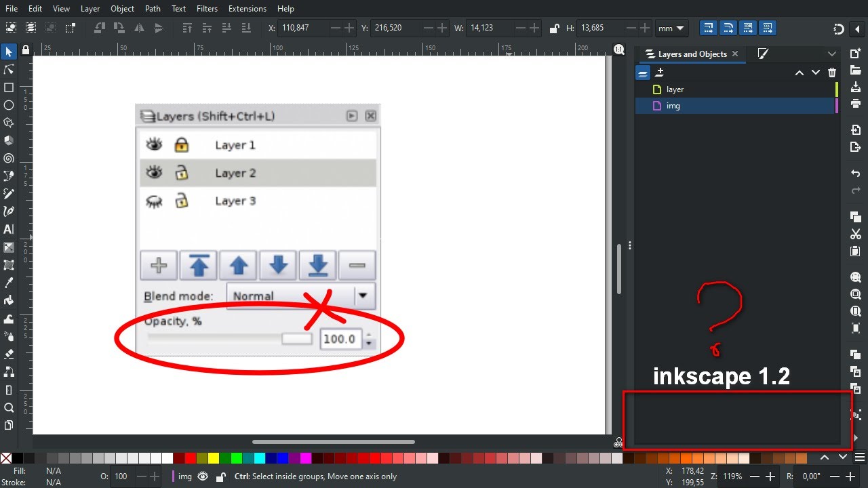Select the 'layer' row in Layers panel
Screen dimensions: 868x488
point(736,89)
